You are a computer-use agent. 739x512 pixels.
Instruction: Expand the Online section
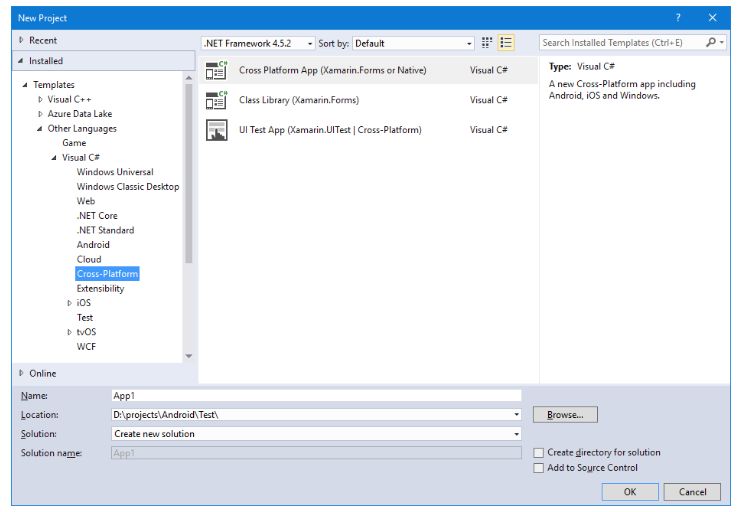[21, 373]
